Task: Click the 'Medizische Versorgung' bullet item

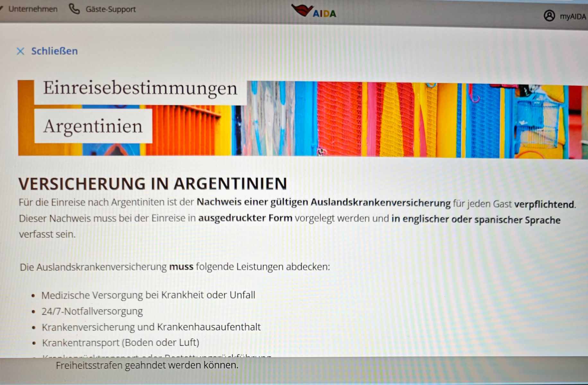Action: coord(148,295)
